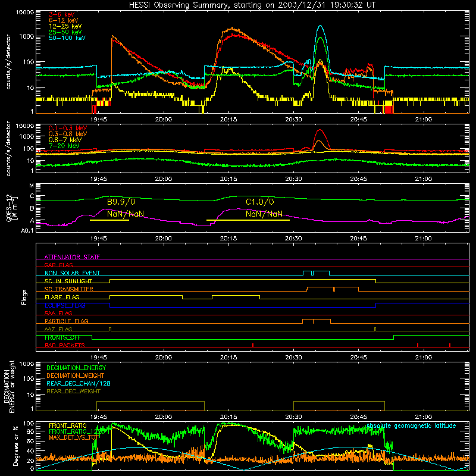Select the FRONTS_OFF flag label
The image size is (476, 476).
(62, 337)
